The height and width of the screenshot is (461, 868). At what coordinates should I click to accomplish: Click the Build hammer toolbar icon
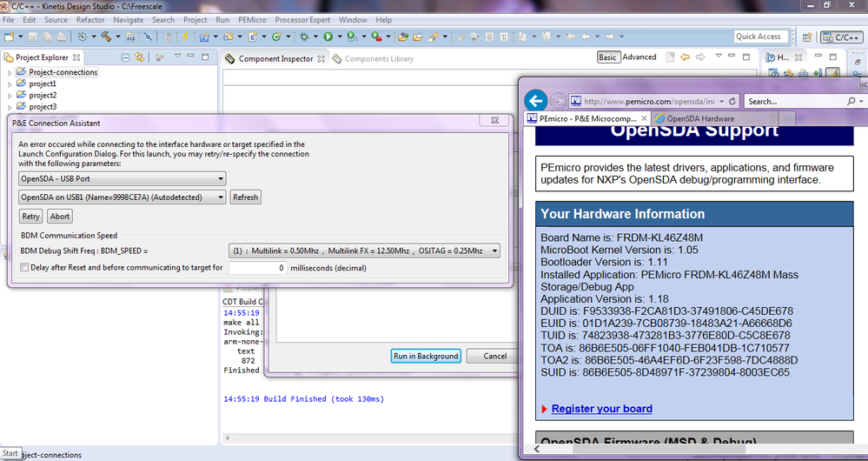tap(106, 37)
